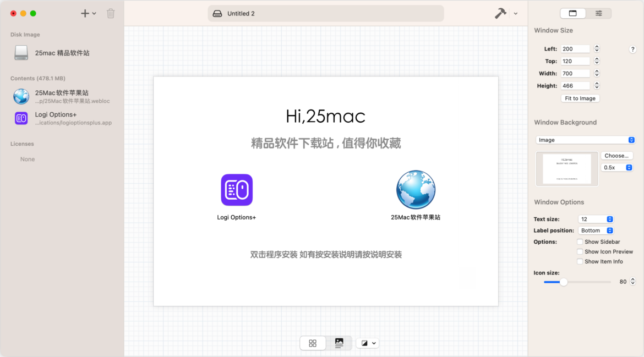Click the Fit to Image button

pyautogui.click(x=580, y=98)
